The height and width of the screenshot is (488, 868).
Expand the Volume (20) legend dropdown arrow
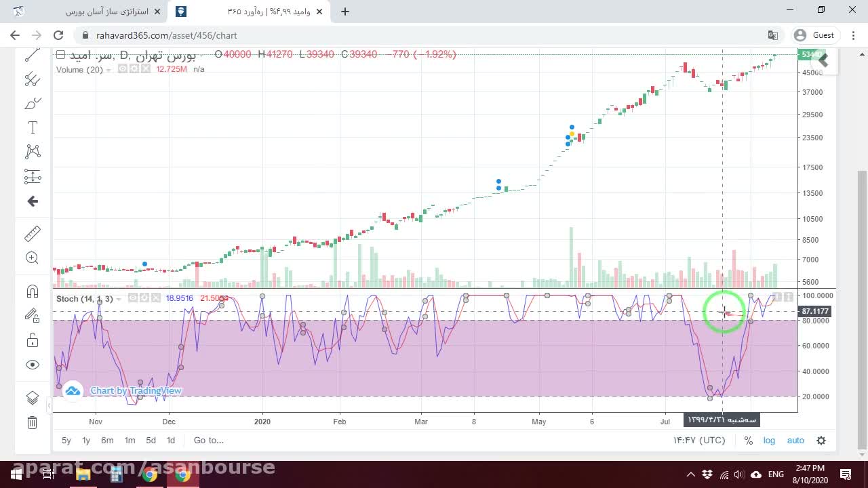[x=108, y=70]
